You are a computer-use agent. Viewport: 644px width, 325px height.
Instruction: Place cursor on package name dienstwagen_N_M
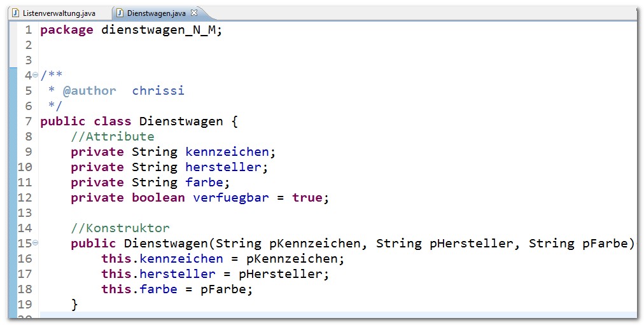click(x=158, y=31)
